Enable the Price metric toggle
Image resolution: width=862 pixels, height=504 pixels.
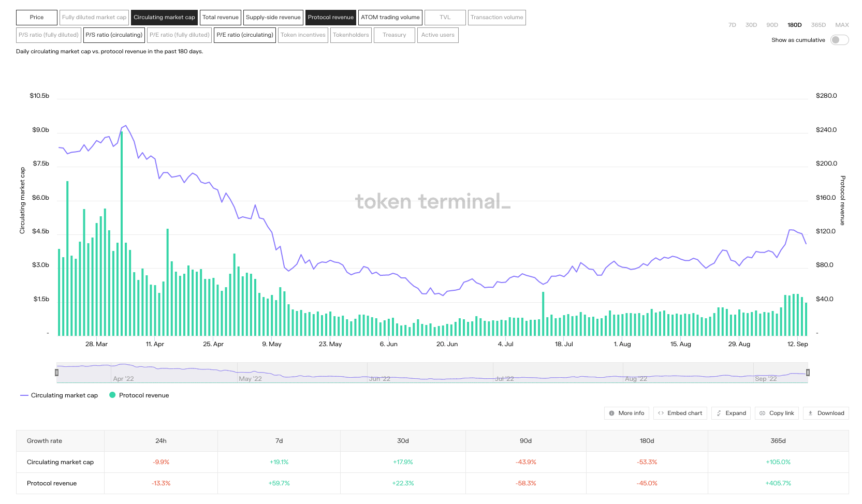(x=37, y=18)
